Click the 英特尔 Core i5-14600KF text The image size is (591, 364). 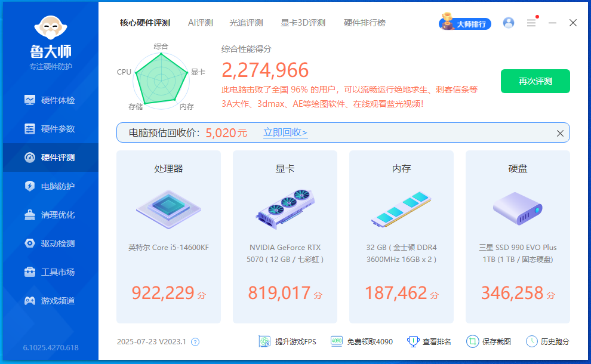tap(168, 248)
